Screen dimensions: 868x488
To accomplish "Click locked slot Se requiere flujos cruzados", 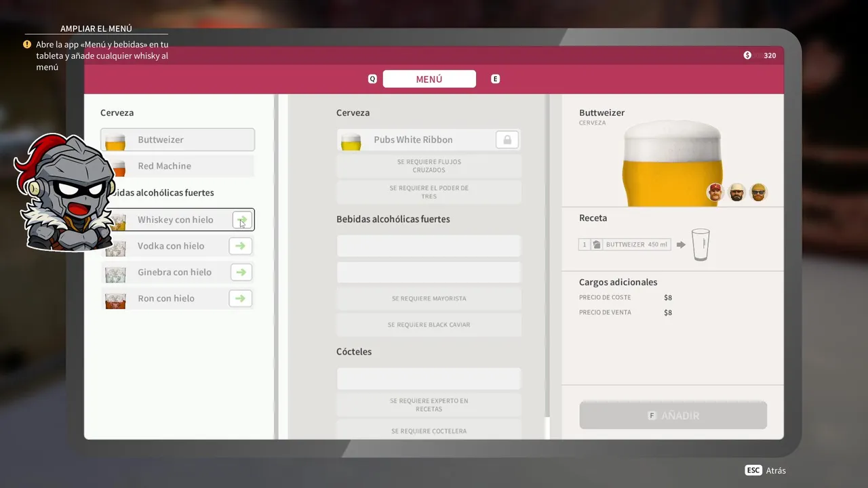I will point(429,166).
